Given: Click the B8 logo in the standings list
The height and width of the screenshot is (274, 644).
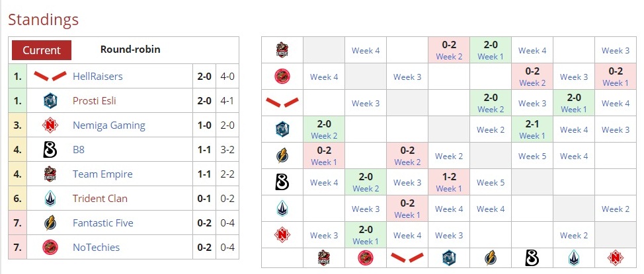Looking at the screenshot, I should pos(51,150).
